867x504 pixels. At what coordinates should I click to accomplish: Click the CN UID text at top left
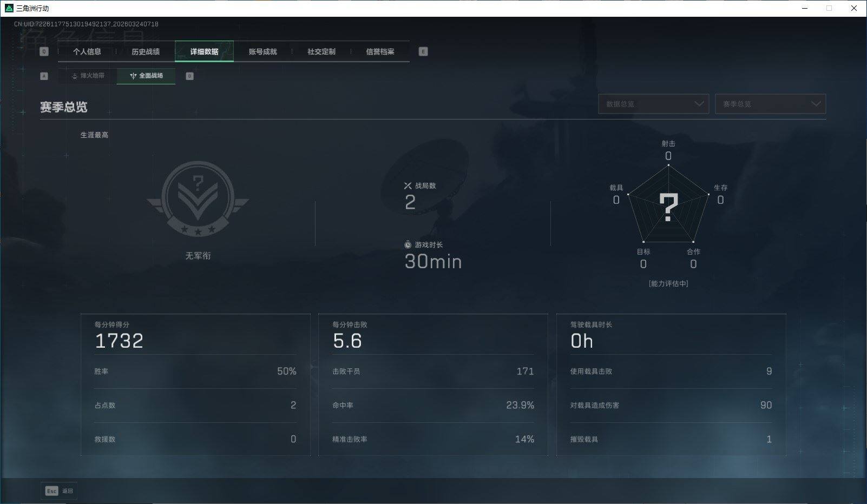(x=86, y=24)
